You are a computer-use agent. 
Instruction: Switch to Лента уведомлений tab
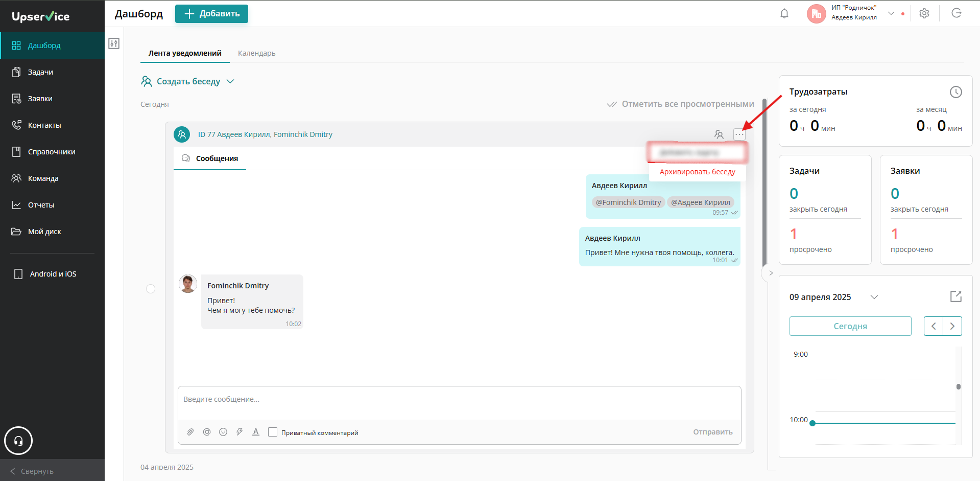coord(185,53)
